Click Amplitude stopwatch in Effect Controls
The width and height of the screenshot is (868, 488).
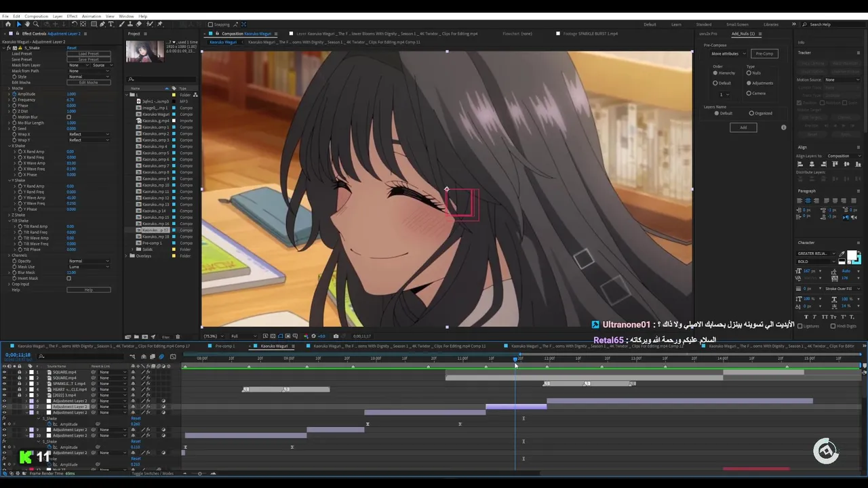pyautogui.click(x=14, y=94)
